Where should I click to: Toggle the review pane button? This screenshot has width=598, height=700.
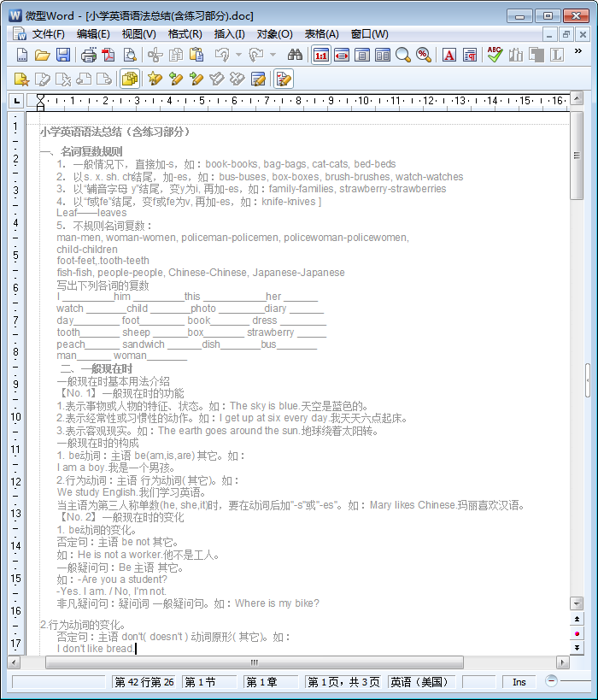click(284, 79)
